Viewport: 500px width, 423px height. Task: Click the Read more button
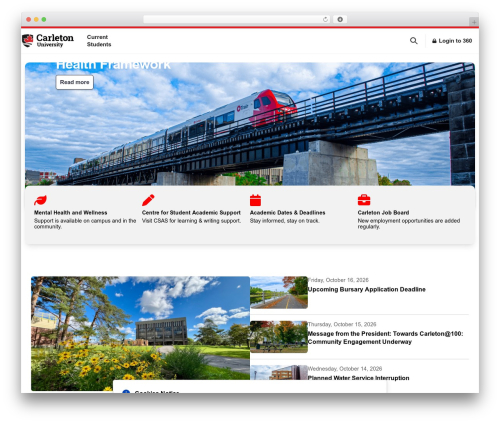point(74,82)
